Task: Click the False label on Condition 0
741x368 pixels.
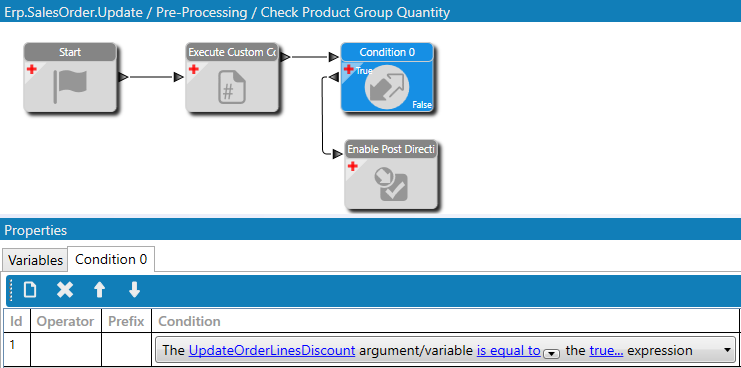Action: coord(422,105)
